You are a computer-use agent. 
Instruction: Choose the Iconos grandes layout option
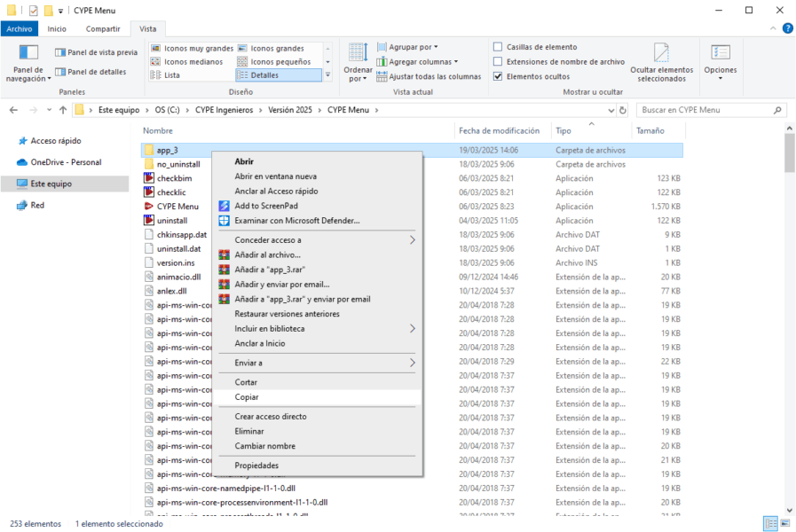click(277, 48)
